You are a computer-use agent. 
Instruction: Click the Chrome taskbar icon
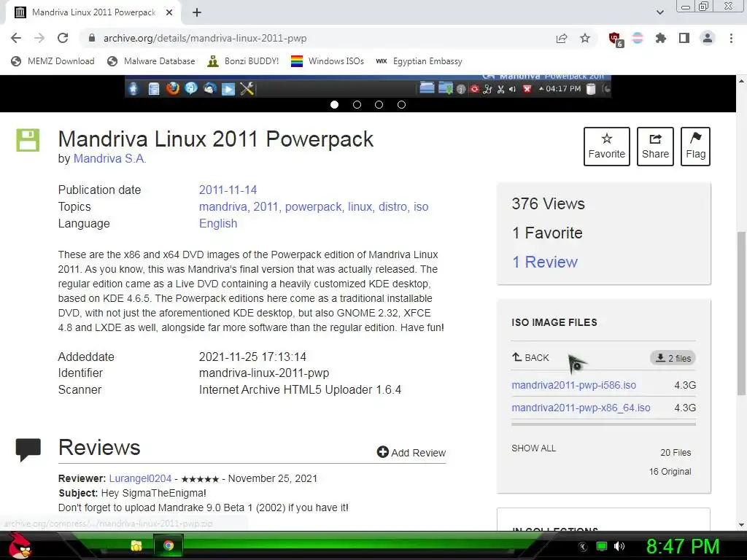(169, 545)
